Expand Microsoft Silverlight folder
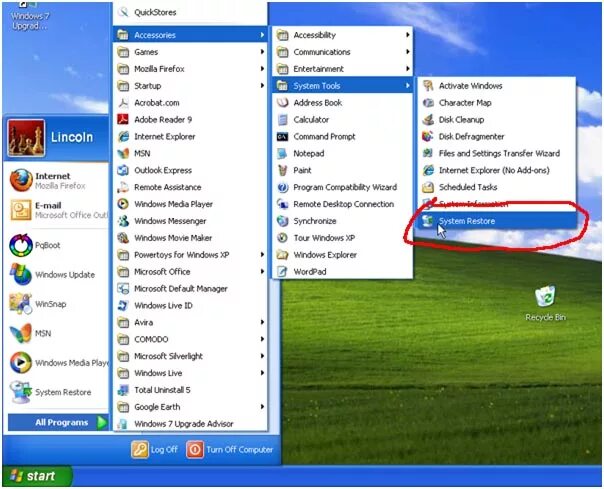The height and width of the screenshot is (489, 604). (191, 356)
